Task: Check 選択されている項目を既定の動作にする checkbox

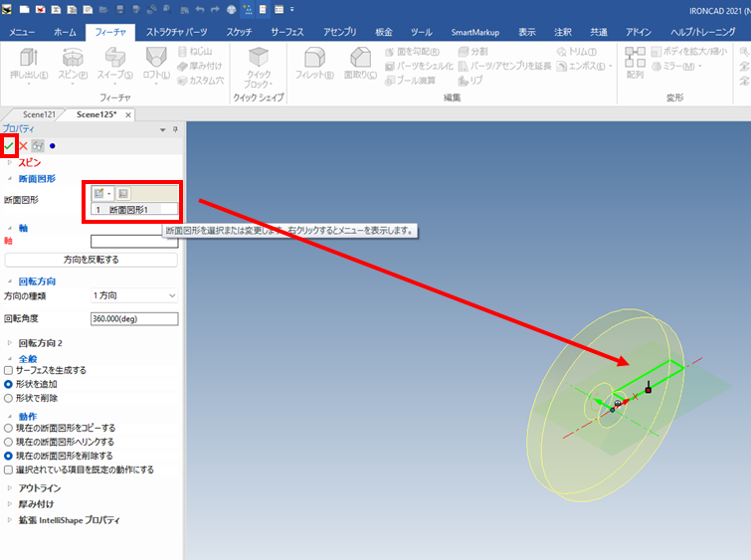Action: tap(9, 469)
